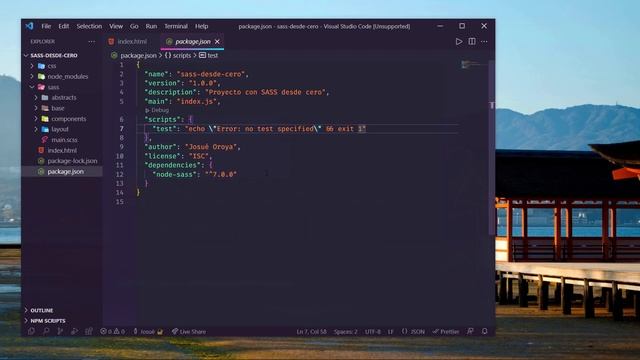Open the File menu
This screenshot has width=640, height=360.
[46, 26]
